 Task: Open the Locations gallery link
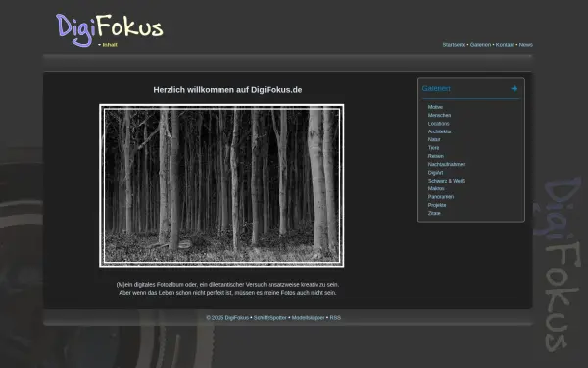[x=438, y=124]
